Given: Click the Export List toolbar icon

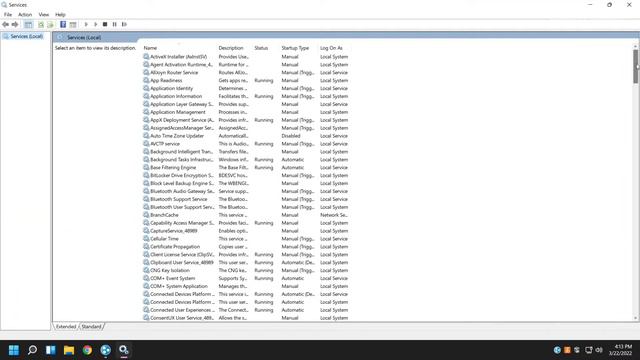Looking at the screenshot, I should 50,24.
